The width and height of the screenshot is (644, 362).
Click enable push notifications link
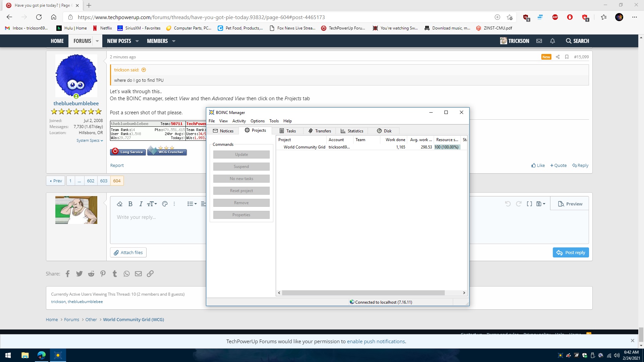[x=376, y=342]
